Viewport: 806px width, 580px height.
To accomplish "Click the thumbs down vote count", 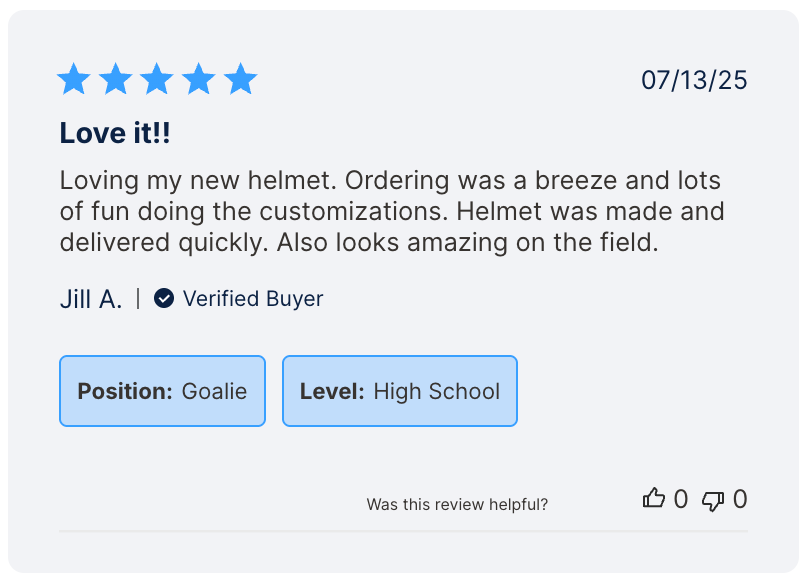I will point(740,499).
